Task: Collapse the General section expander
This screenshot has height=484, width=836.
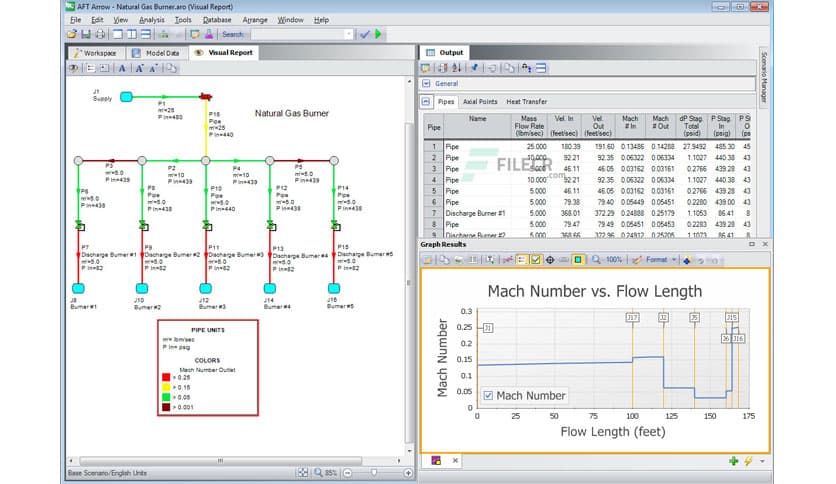Action: 426,84
